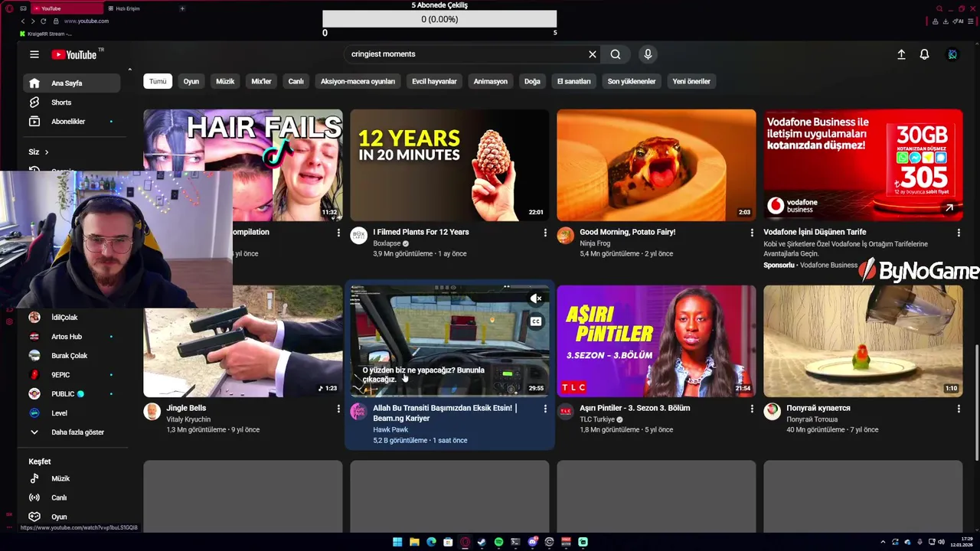
Task: Open Hawk Pawk channel link
Action: click(x=390, y=429)
